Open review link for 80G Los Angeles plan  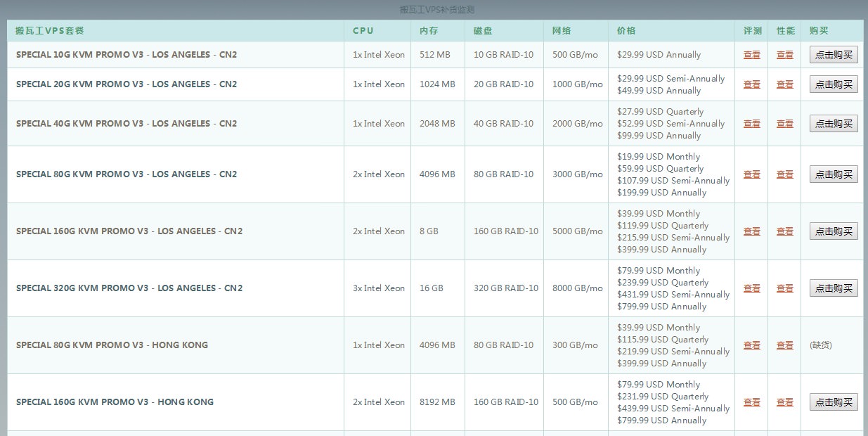click(751, 174)
